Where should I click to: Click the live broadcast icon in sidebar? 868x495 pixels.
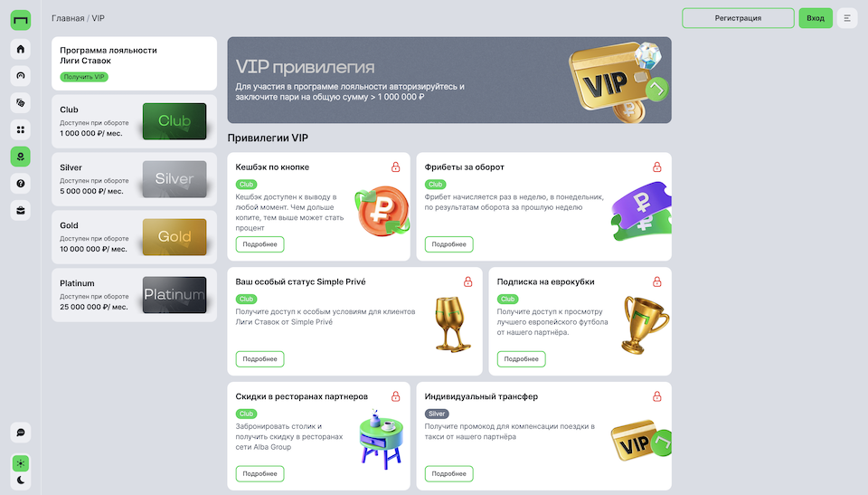[x=21, y=76]
